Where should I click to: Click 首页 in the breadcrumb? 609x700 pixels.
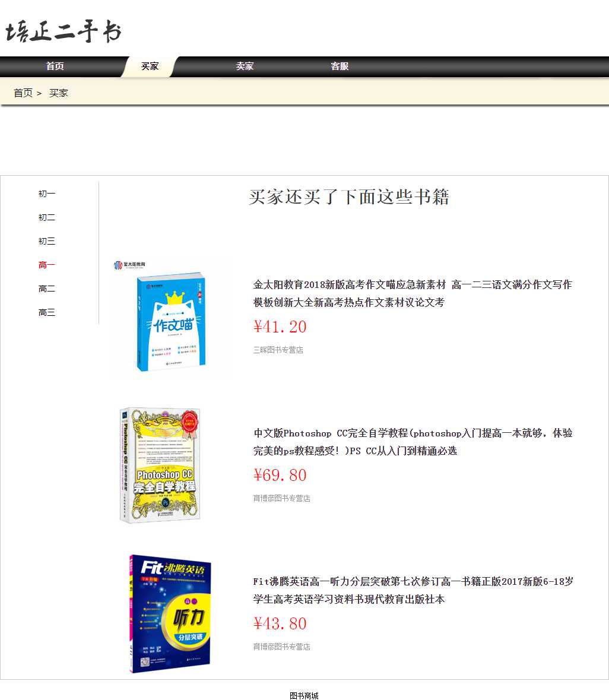pyautogui.click(x=23, y=93)
